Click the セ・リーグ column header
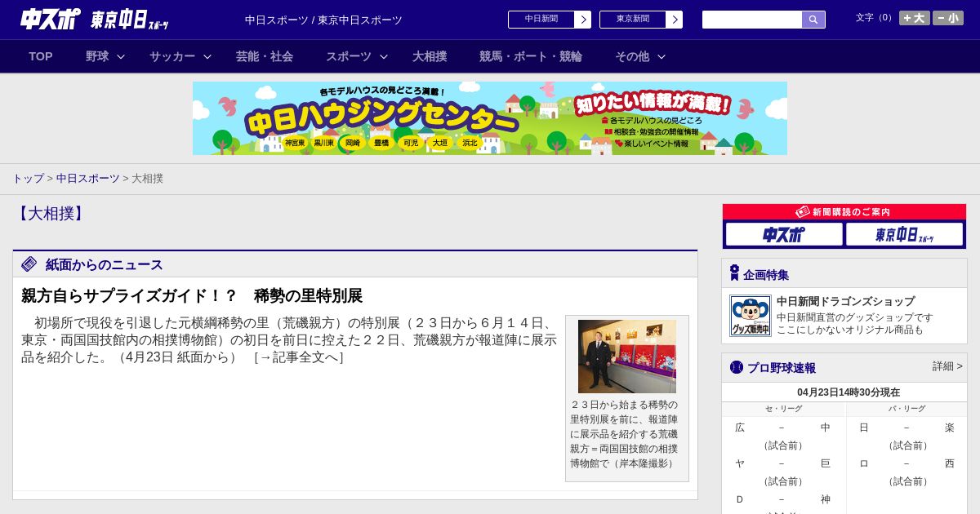Image resolution: width=980 pixels, height=514 pixels. pyautogui.click(x=783, y=409)
